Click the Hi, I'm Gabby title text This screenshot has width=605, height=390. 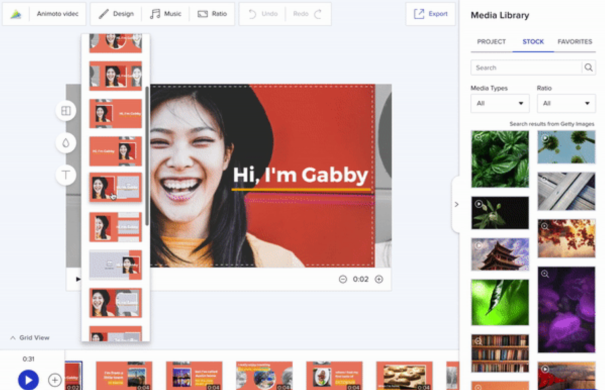pyautogui.click(x=300, y=175)
